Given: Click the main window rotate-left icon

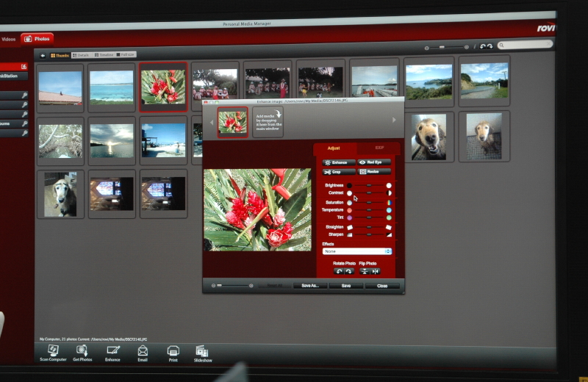Looking at the screenshot, I should click(483, 46).
